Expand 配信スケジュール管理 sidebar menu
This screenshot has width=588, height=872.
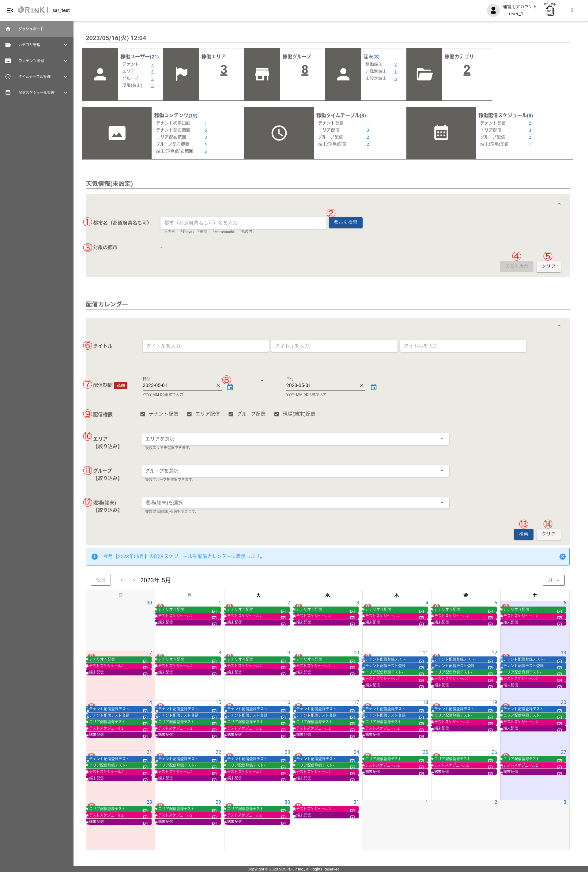pos(36,92)
